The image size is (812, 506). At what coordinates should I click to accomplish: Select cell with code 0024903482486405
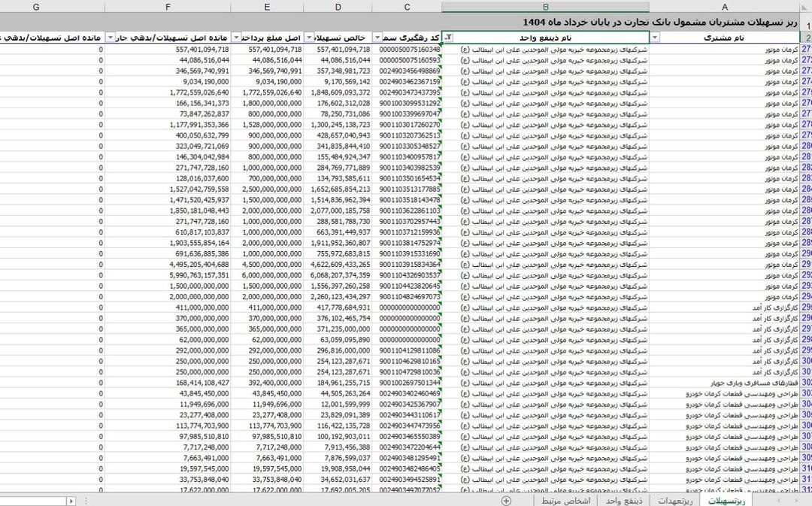(x=407, y=468)
